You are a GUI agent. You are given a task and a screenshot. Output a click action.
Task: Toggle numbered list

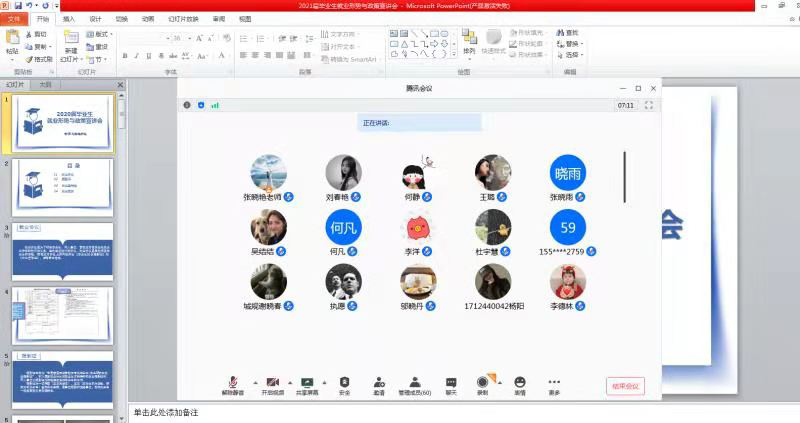[262, 39]
